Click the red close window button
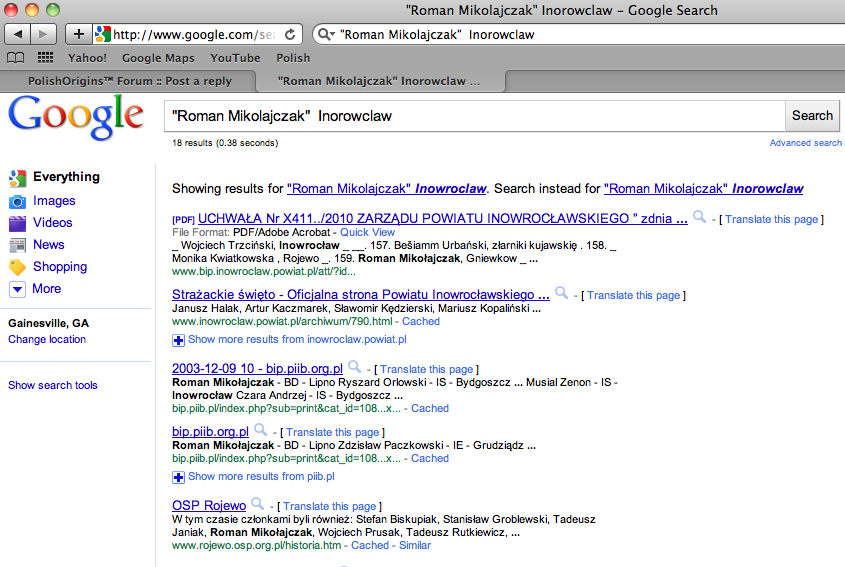Screen dimensions: 845x567 pyautogui.click(x=11, y=10)
